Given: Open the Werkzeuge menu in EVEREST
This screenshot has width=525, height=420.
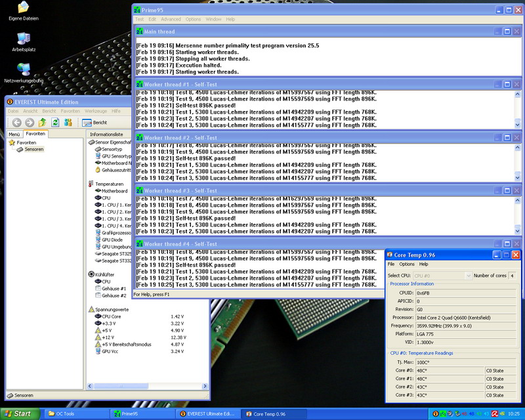Looking at the screenshot, I should click(95, 112).
